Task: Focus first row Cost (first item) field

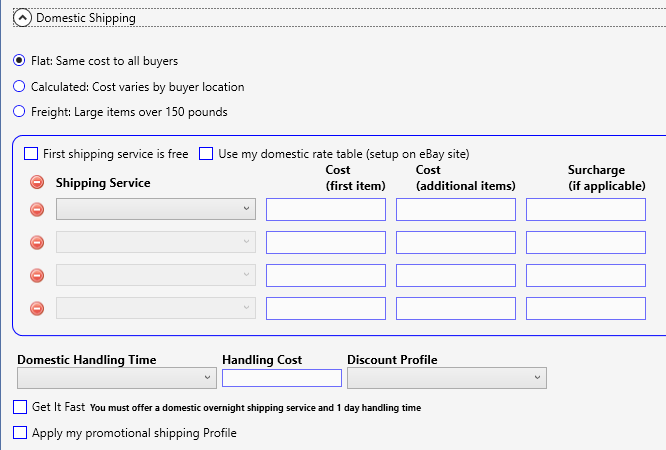Action: coord(326,209)
